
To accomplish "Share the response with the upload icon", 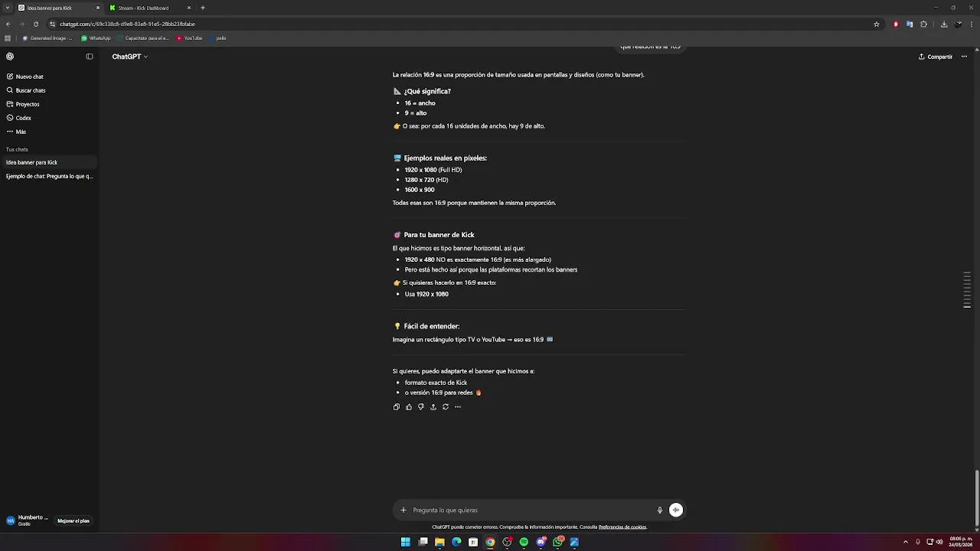I will pos(433,407).
